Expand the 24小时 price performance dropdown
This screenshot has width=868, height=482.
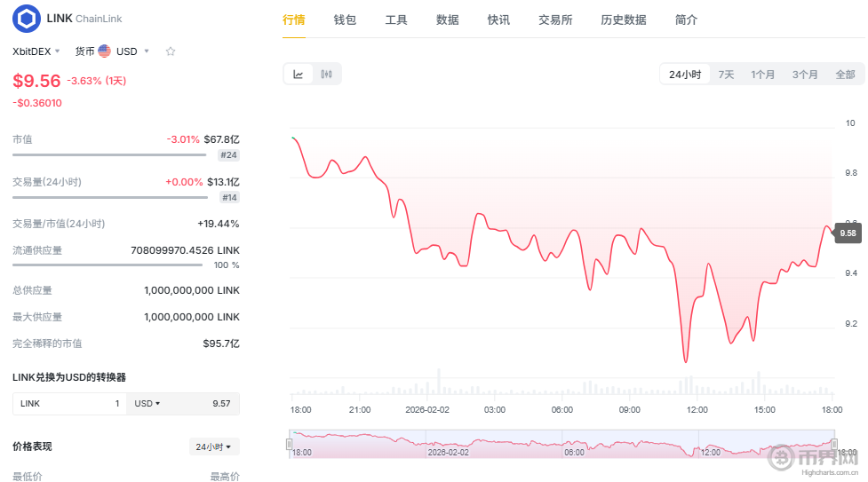point(213,447)
